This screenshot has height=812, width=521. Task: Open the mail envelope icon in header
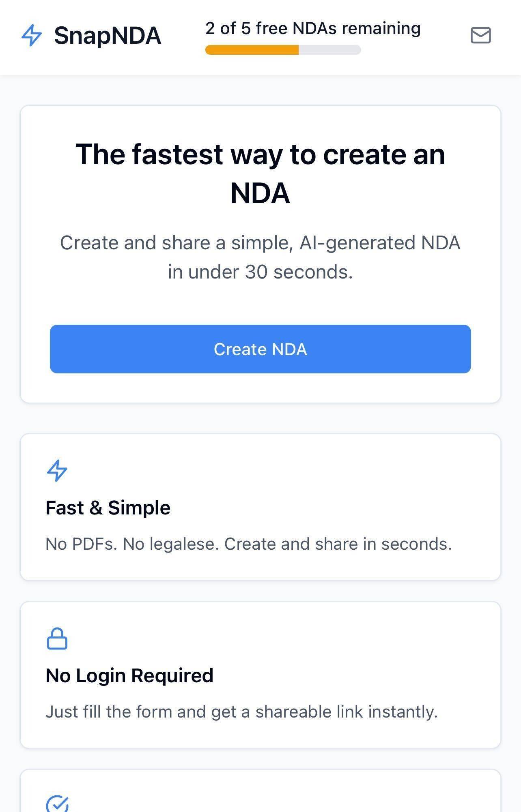(x=480, y=35)
